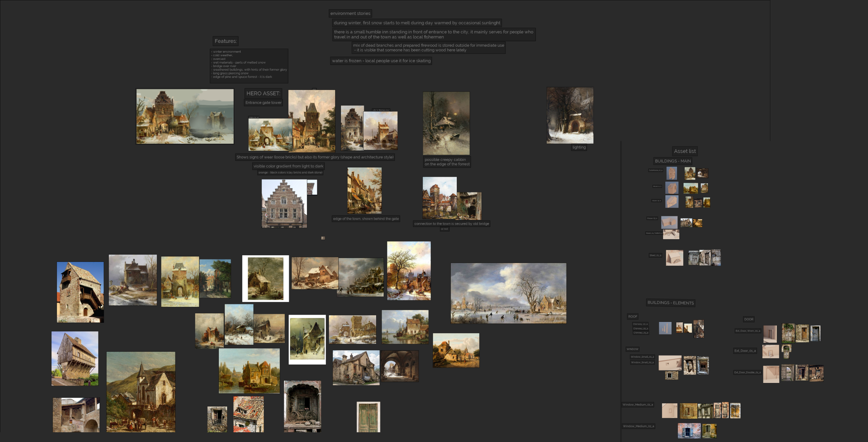The width and height of the screenshot is (868, 442).
Task: Select the snowy forest cabin painting above the creepy cabbin caption
Action: 446,123
